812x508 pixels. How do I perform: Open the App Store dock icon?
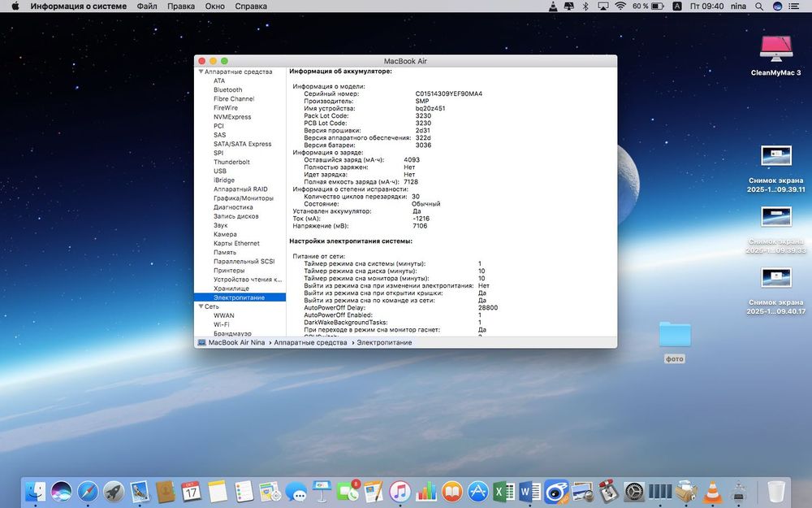[477, 491]
